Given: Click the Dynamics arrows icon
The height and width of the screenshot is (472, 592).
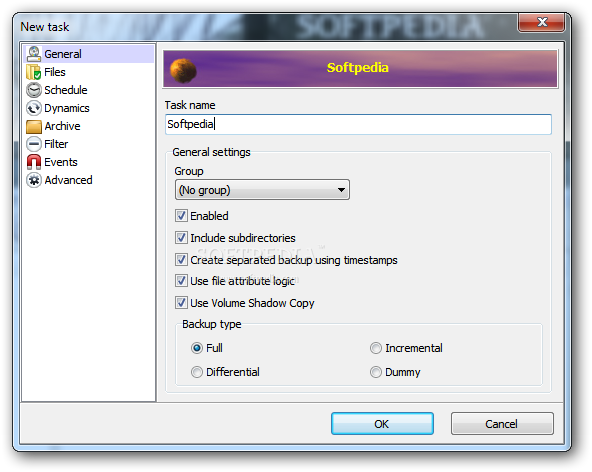Looking at the screenshot, I should pyautogui.click(x=34, y=108).
